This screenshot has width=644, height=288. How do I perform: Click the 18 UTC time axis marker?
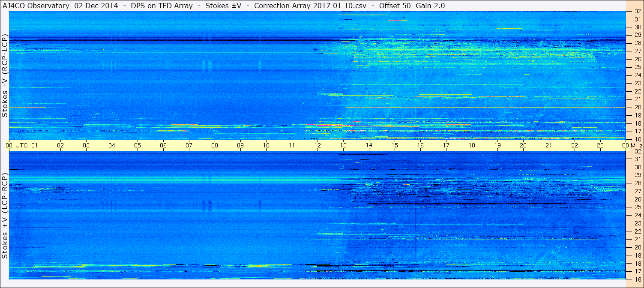(x=471, y=145)
